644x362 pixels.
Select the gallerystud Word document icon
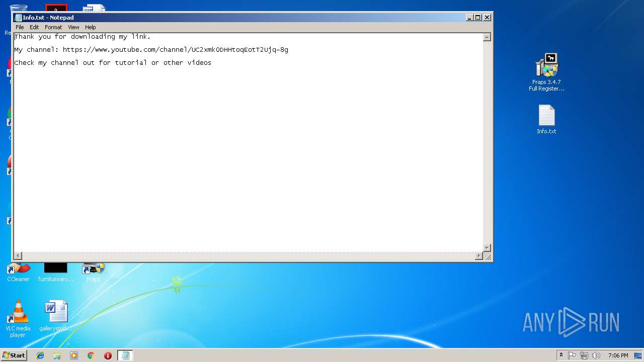pyautogui.click(x=56, y=316)
